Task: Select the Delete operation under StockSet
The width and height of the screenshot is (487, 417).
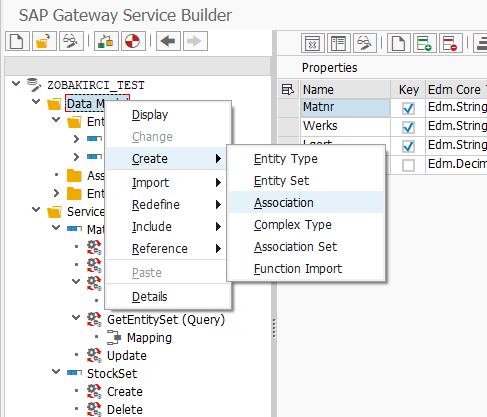Action: [125, 410]
